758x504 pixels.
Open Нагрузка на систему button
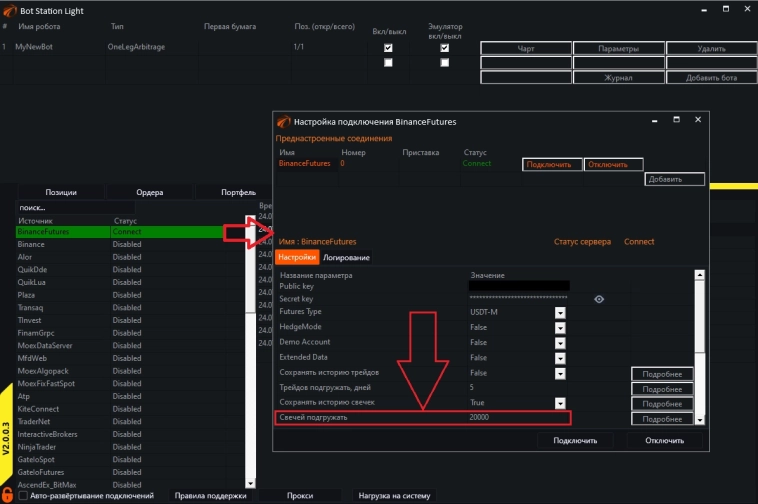(394, 496)
